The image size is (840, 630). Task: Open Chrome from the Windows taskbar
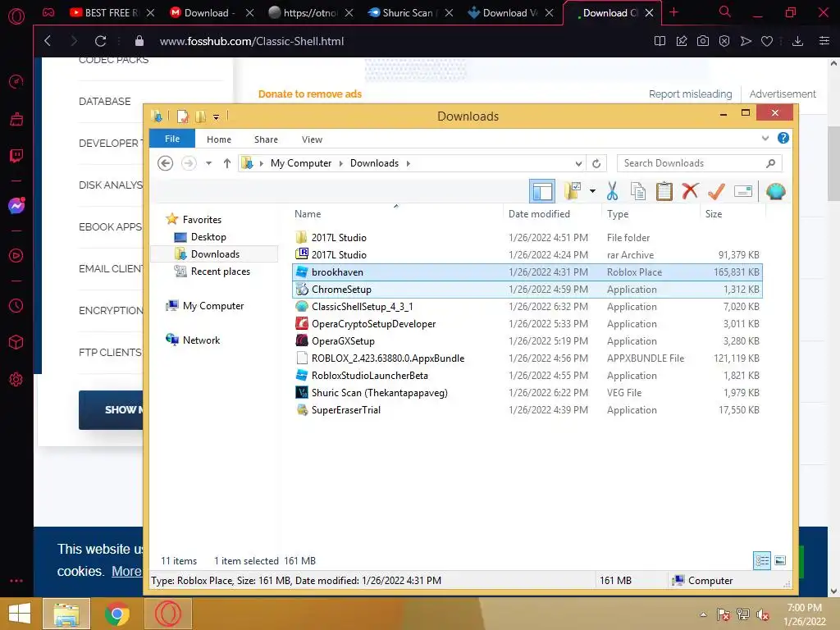coord(116,614)
